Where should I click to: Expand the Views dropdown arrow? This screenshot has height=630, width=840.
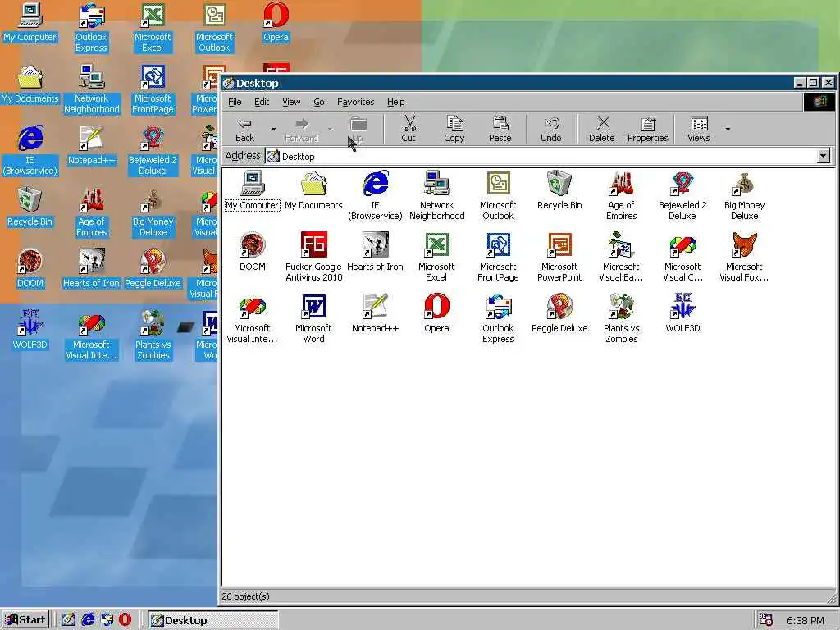click(728, 129)
